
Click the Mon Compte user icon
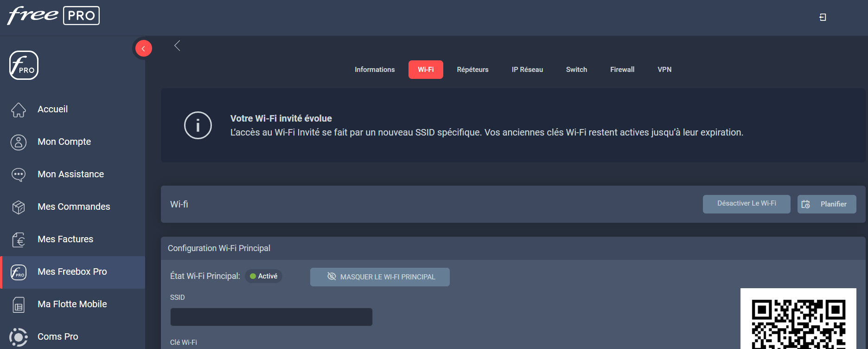(x=19, y=142)
